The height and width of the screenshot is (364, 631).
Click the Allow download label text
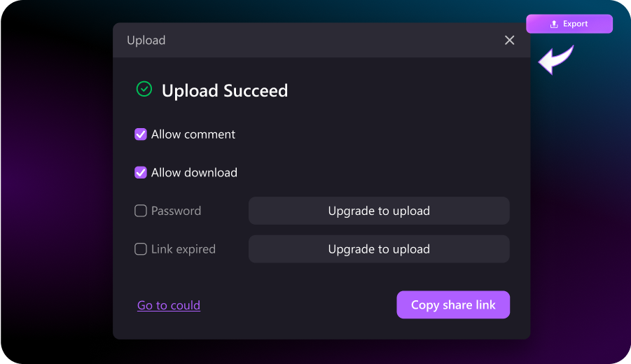194,173
